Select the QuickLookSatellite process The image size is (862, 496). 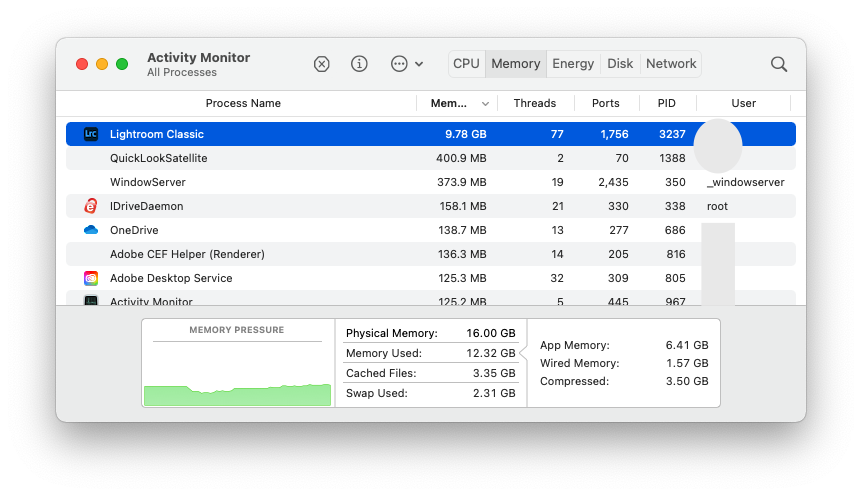tap(158, 158)
